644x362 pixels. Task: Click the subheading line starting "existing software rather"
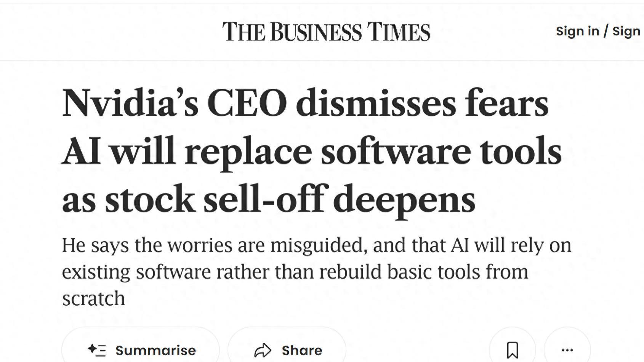(x=295, y=272)
